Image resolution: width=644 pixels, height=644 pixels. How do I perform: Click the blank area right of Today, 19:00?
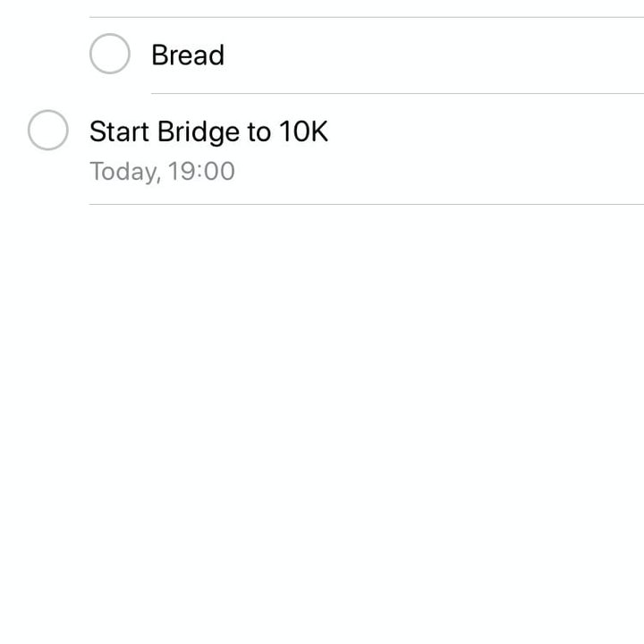point(429,171)
